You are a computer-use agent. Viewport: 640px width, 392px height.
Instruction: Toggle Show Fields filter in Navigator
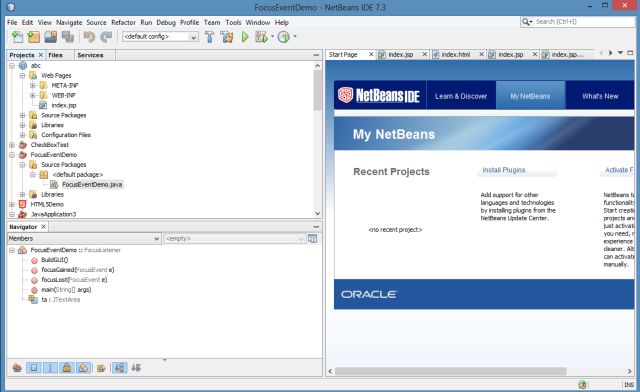33,368
